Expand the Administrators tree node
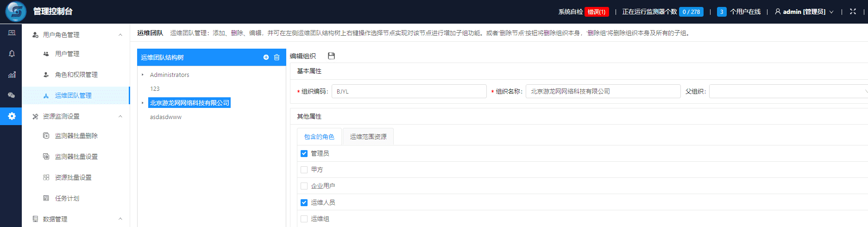 [x=143, y=75]
